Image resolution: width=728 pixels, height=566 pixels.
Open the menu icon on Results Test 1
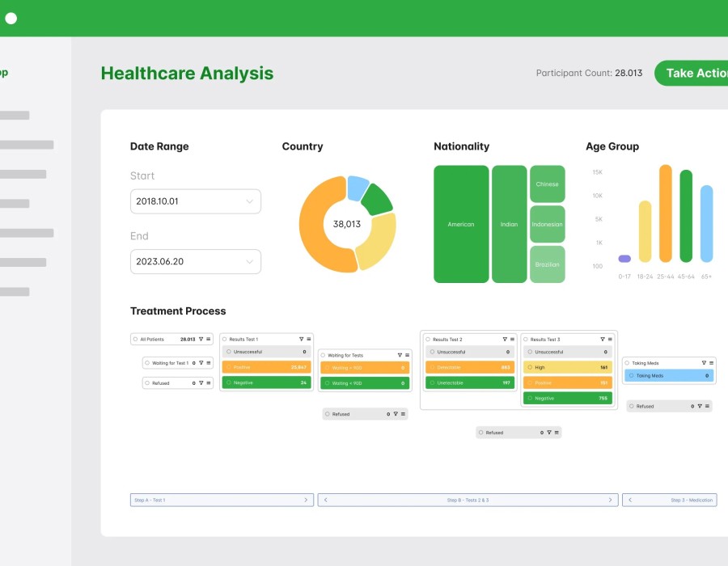[308, 340]
